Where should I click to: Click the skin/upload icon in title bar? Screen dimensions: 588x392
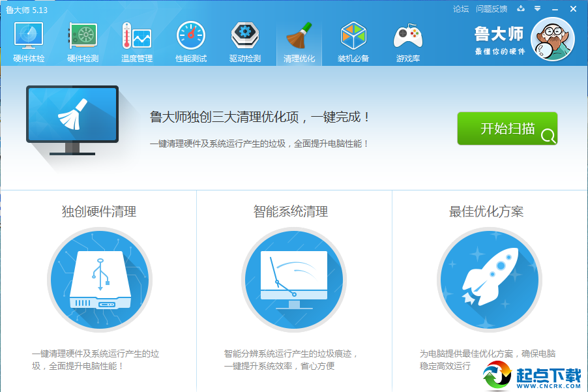click(x=521, y=8)
